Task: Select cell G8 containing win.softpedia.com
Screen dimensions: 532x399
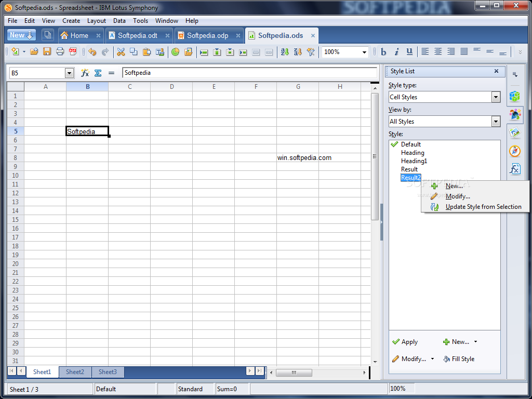Action: [298, 158]
